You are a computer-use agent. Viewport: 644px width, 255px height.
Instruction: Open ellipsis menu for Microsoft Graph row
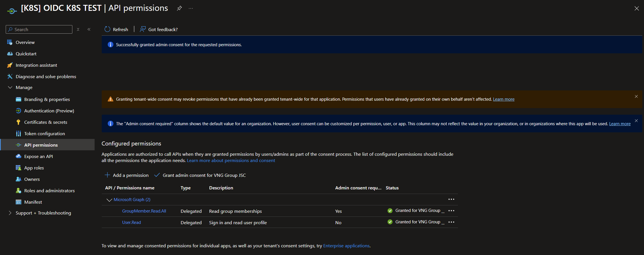(451, 199)
